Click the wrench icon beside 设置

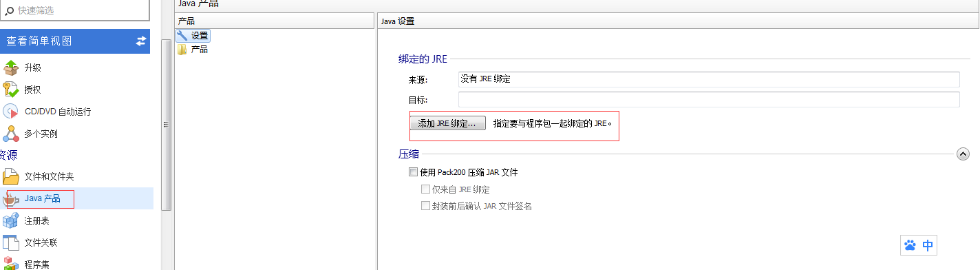[x=182, y=35]
